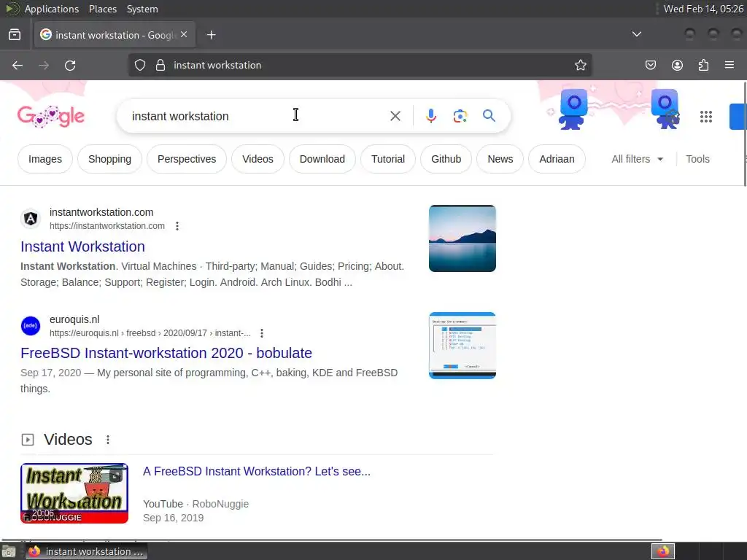747x560 pixels.
Task: Select the Github filter chip
Action: click(446, 159)
